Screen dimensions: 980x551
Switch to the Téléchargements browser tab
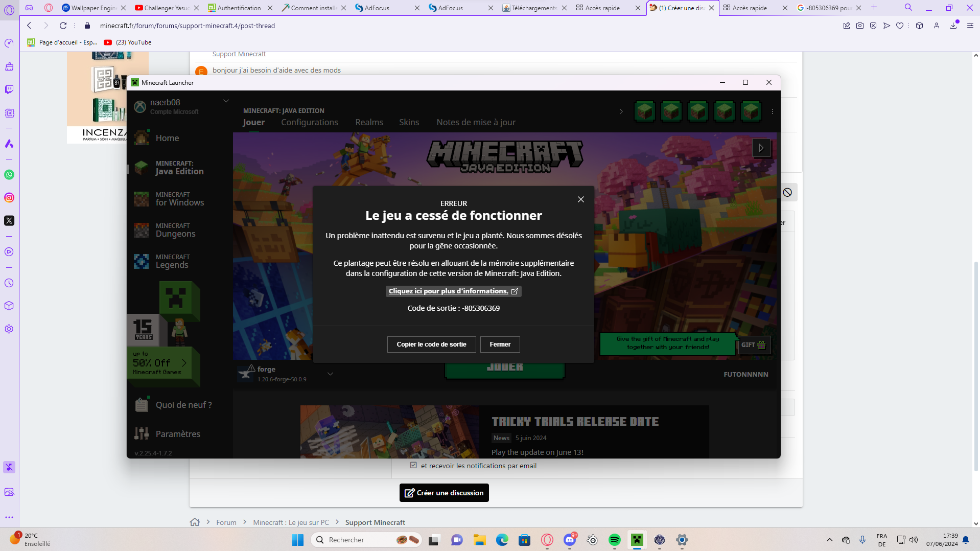534,8
